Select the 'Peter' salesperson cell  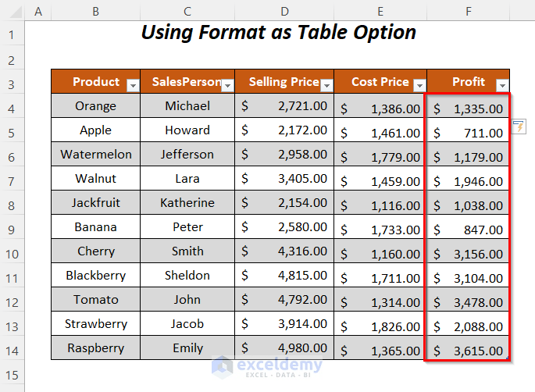pos(187,227)
